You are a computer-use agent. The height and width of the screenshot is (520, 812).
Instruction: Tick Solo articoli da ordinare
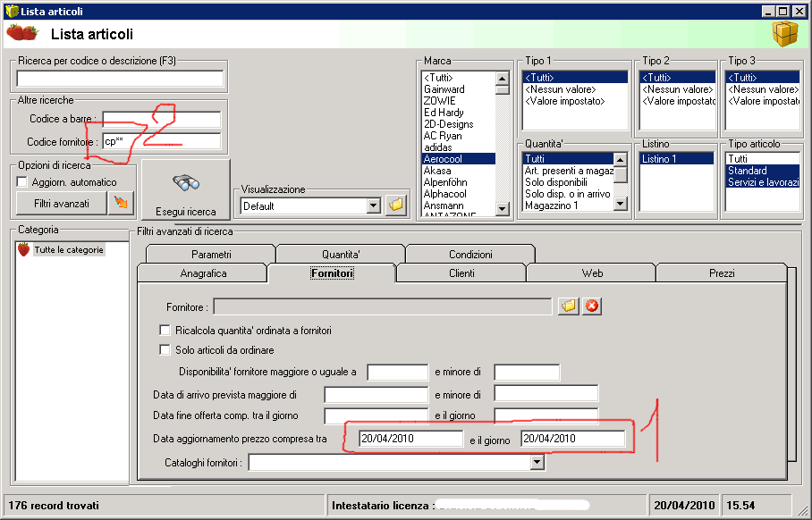(165, 349)
